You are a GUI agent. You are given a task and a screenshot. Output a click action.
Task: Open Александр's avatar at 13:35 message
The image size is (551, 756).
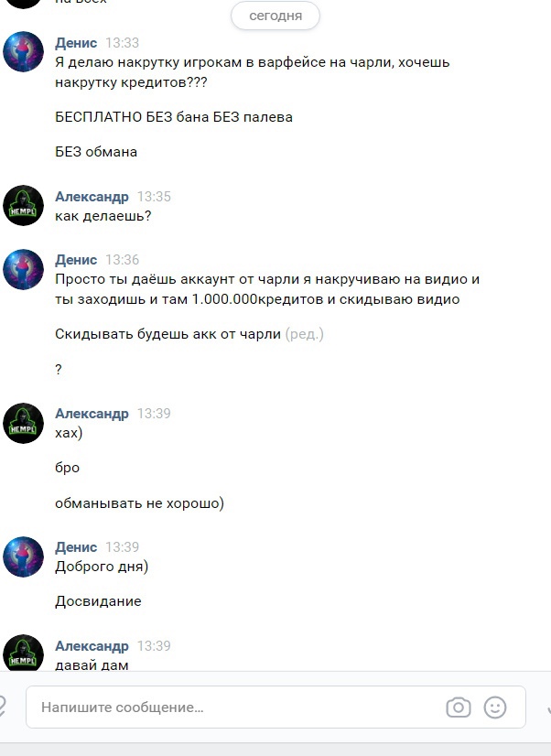[23, 205]
